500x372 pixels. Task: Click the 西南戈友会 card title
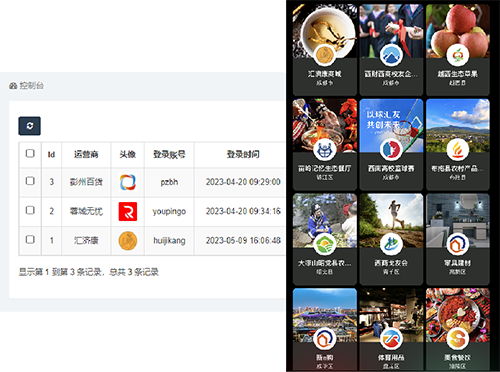pyautogui.click(x=391, y=263)
